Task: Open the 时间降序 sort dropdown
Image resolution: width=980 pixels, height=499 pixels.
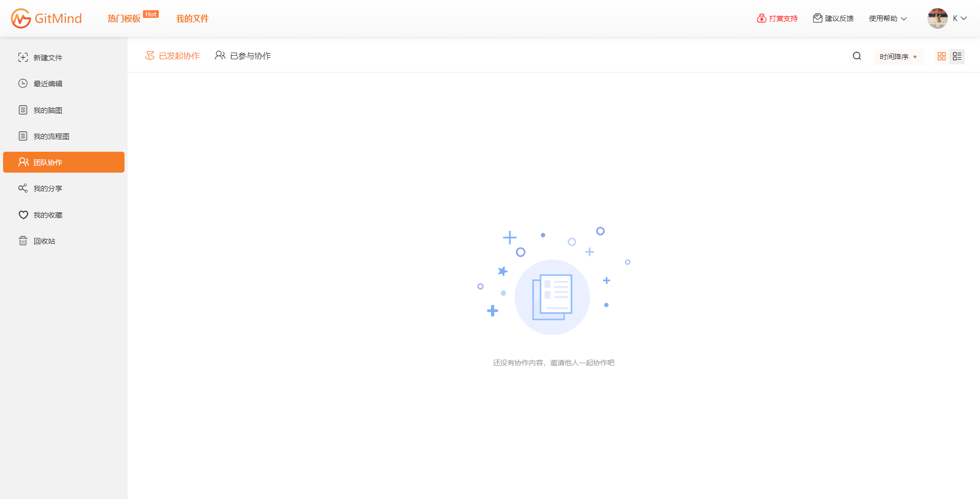Action: tap(898, 57)
